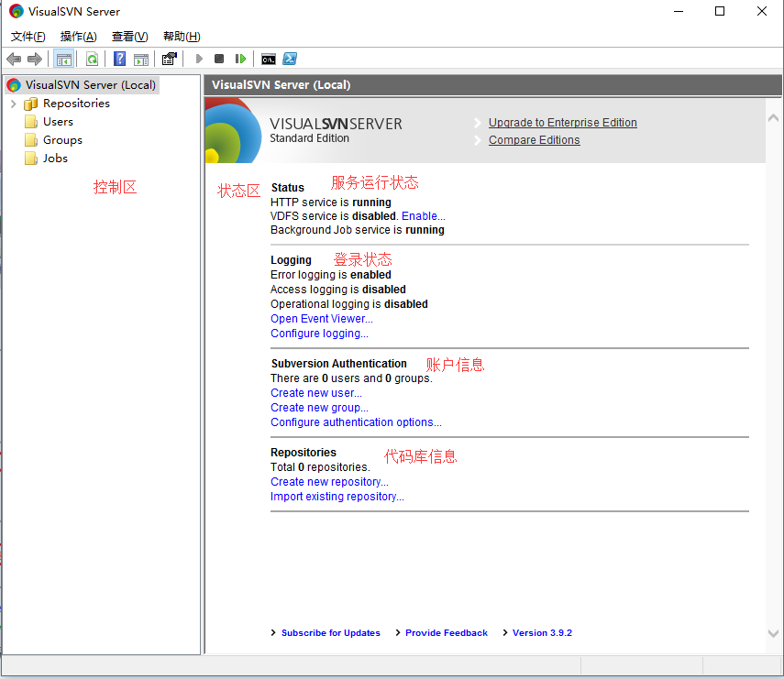Click Create new group... link

(319, 408)
